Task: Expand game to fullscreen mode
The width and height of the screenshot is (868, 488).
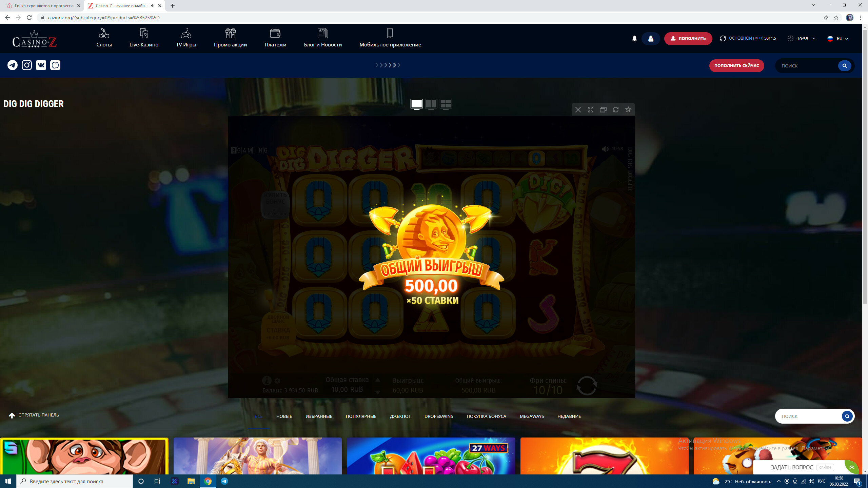Action: coord(590,109)
